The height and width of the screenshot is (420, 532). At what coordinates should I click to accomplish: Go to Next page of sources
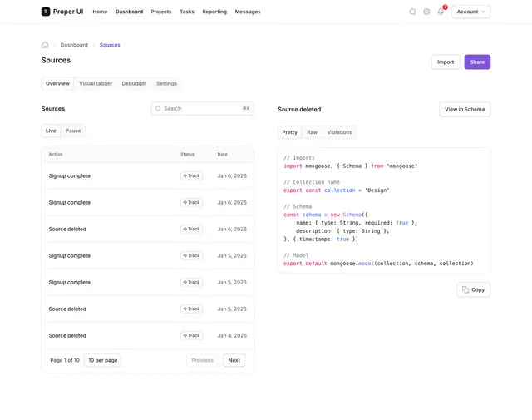point(234,360)
